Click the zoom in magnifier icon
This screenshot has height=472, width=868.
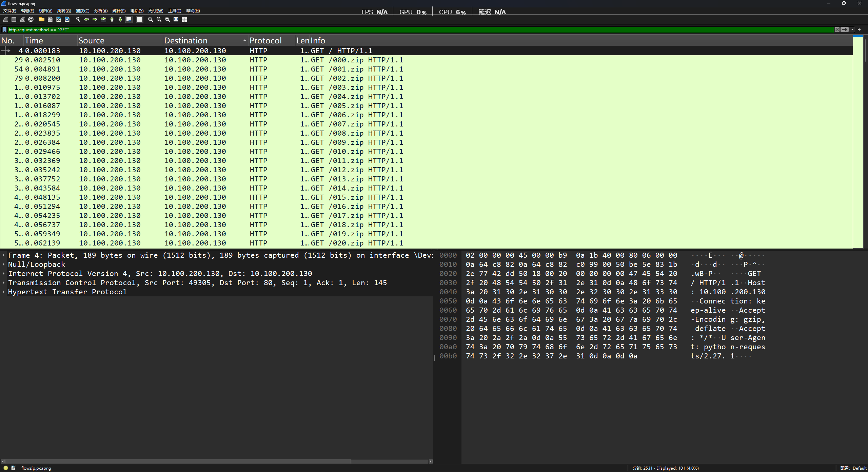point(151,19)
